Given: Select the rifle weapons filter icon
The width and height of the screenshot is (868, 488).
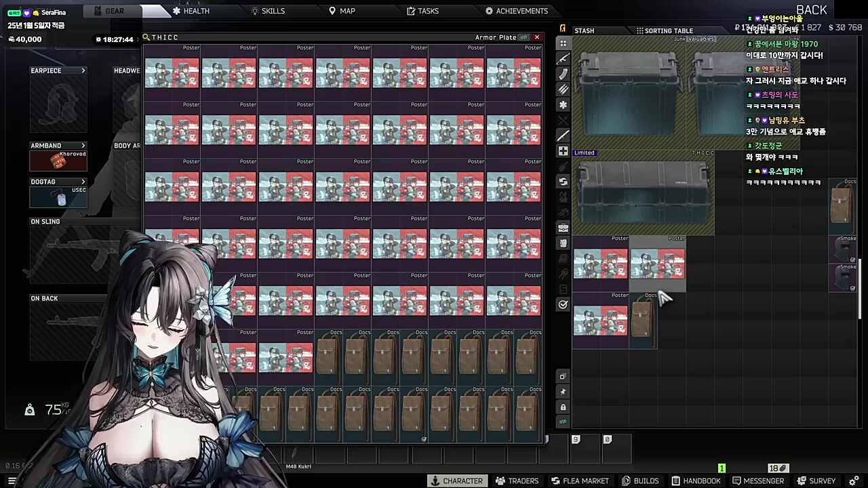Looking at the screenshot, I should coord(563,59).
